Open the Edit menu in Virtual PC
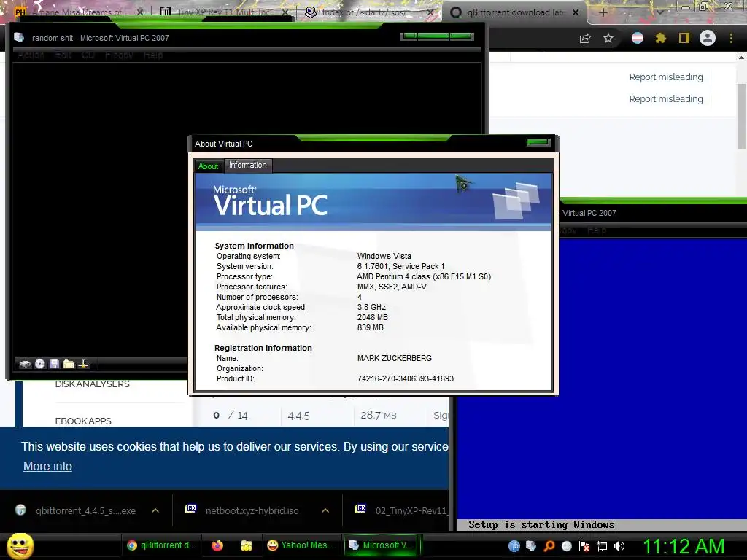The height and width of the screenshot is (560, 747). [x=63, y=55]
